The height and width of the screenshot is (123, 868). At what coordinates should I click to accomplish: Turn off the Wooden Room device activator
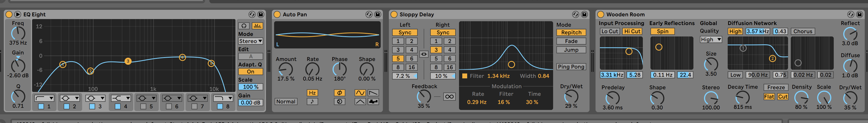click(x=600, y=14)
